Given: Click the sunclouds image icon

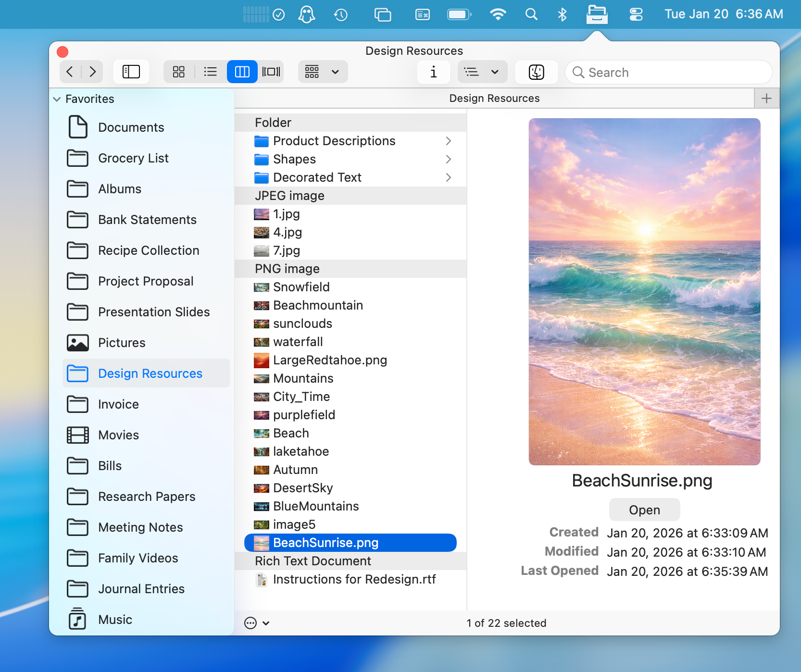Looking at the screenshot, I should [x=262, y=324].
